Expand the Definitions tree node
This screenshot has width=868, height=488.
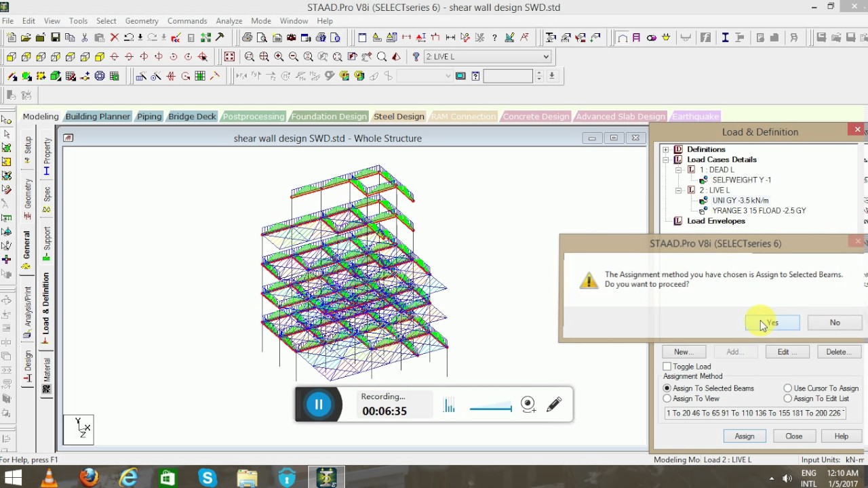(666, 149)
